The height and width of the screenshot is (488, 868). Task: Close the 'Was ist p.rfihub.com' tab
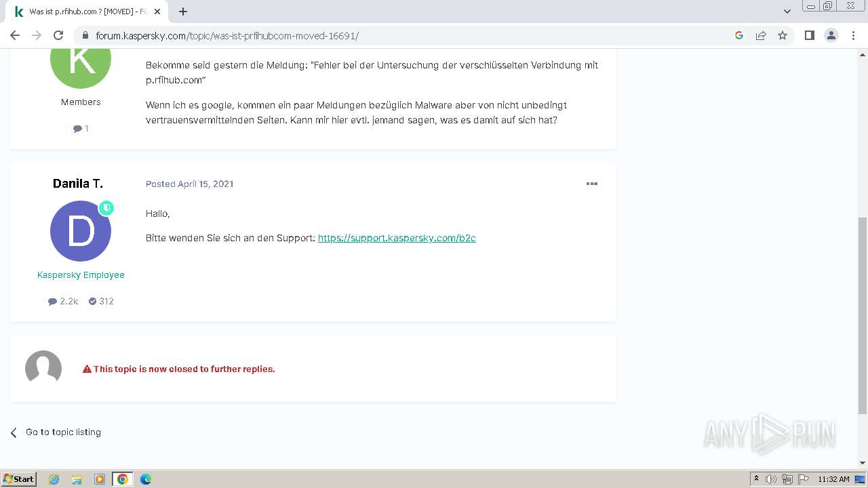pyautogui.click(x=157, y=12)
